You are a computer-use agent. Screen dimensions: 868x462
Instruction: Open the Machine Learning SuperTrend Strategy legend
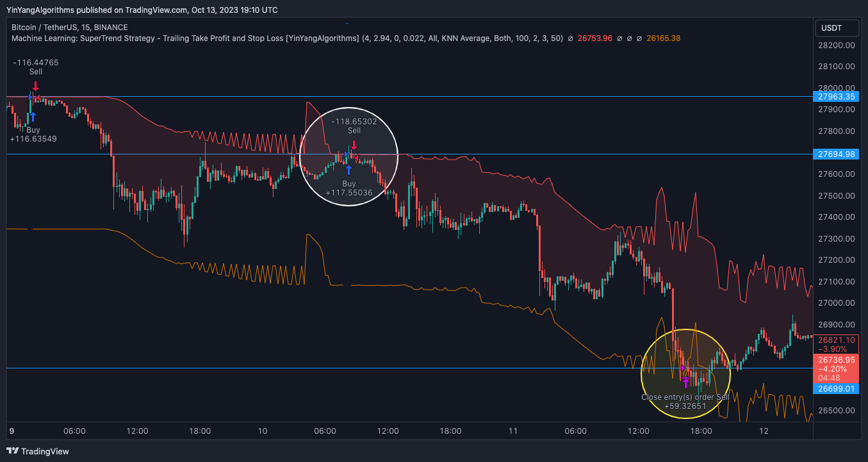click(287, 38)
